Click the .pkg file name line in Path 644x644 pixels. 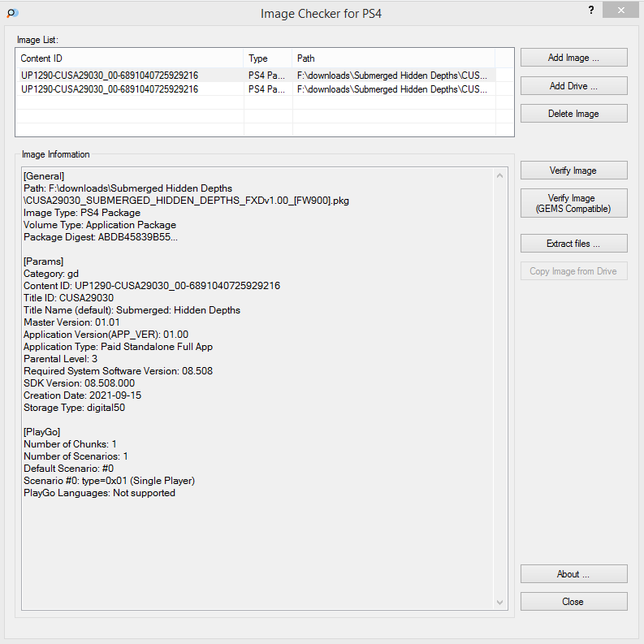coord(187,201)
